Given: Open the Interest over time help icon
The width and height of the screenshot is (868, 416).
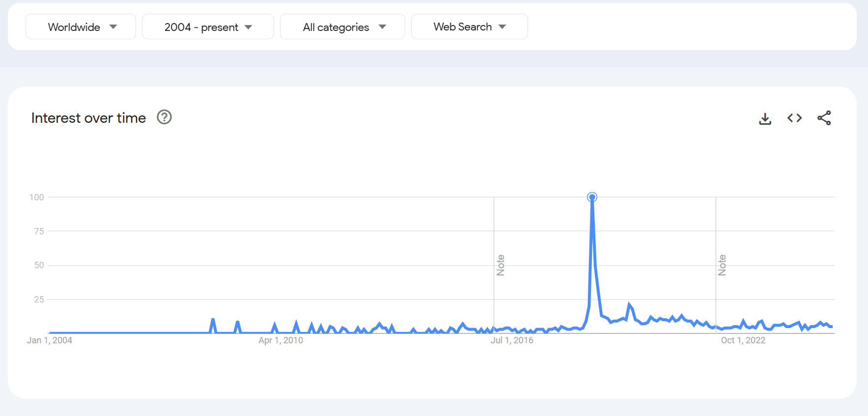Looking at the screenshot, I should point(164,117).
